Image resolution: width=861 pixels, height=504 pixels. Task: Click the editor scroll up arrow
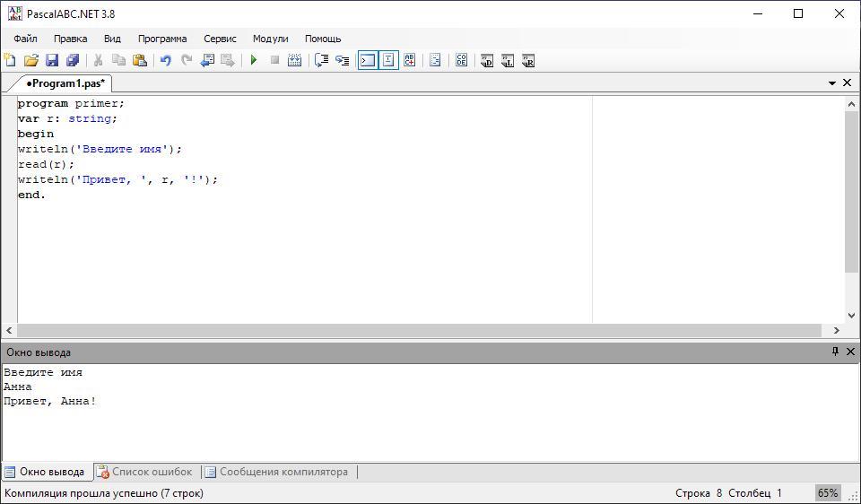pos(852,104)
